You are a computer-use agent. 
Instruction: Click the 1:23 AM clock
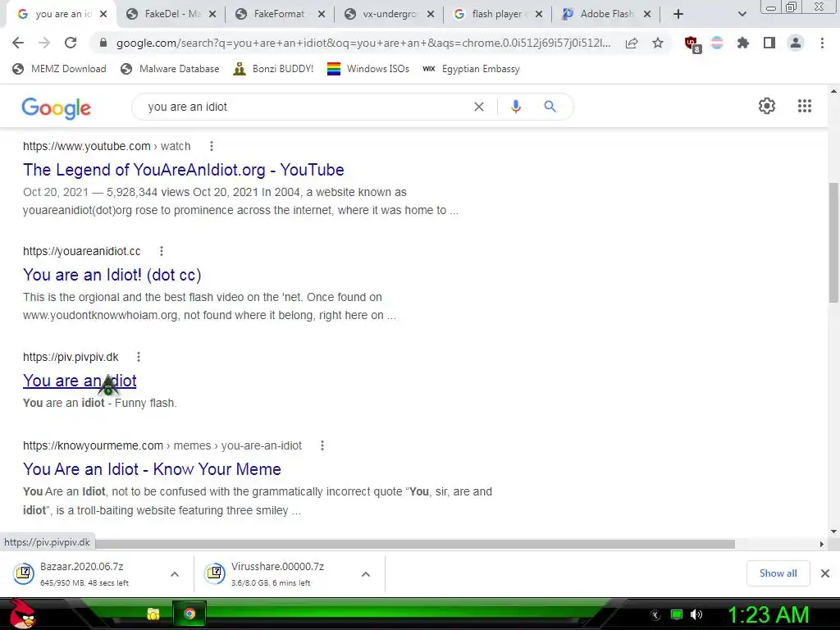tap(767, 615)
